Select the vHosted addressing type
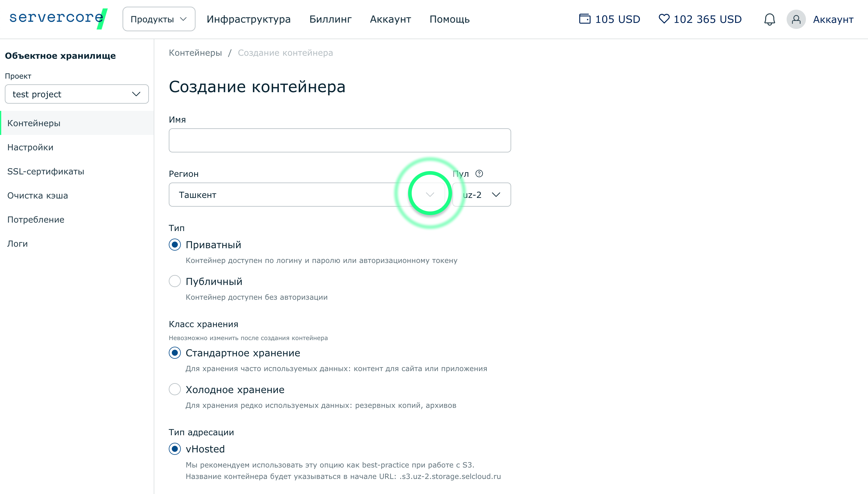 point(175,449)
